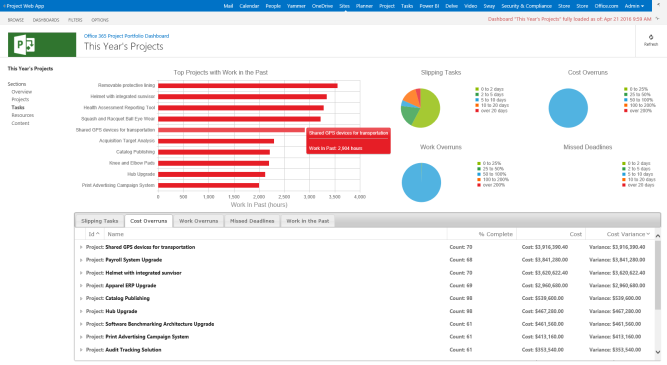Viewport: 667px width, 365px height.
Task: Collapse ribbon arrow near status message
Action: (658, 19)
